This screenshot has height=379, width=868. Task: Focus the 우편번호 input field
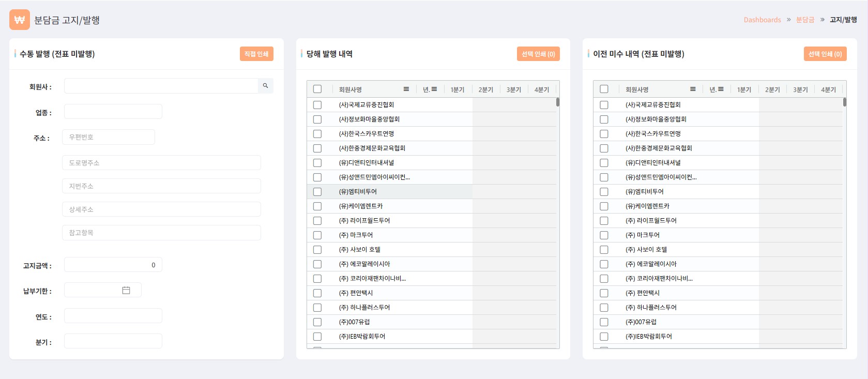[109, 137]
